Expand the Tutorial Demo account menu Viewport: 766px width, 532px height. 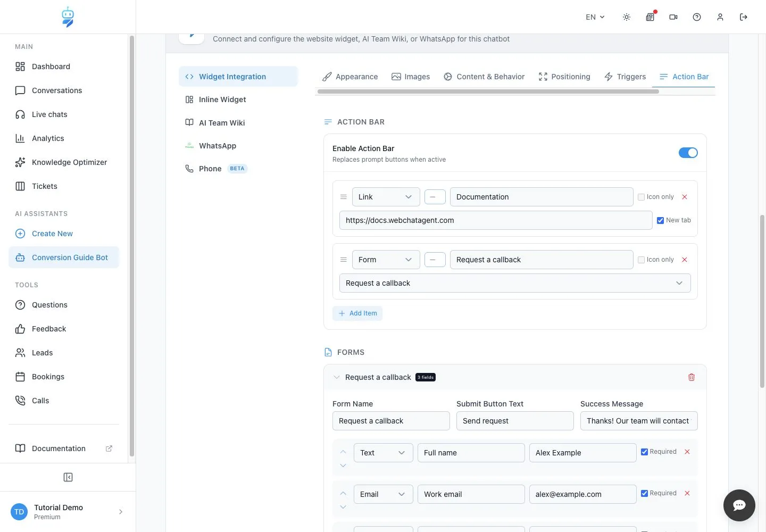tap(68, 512)
